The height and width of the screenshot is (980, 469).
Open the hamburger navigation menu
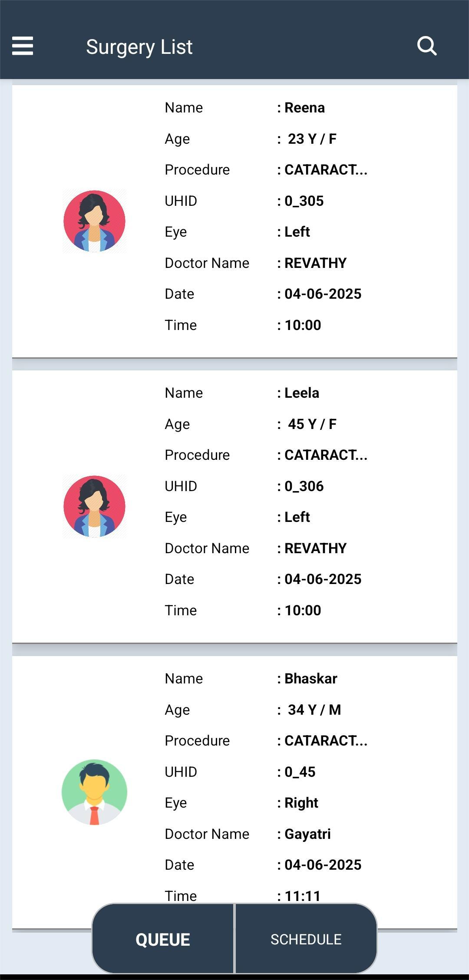coord(23,46)
